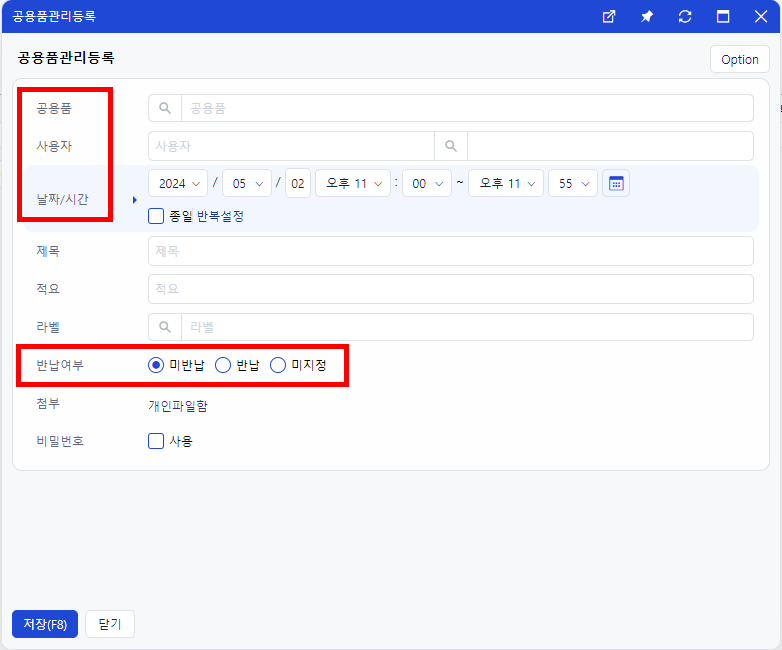This screenshot has height=650, width=782.
Task: Open the month dropdown showing 05
Action: 247,183
